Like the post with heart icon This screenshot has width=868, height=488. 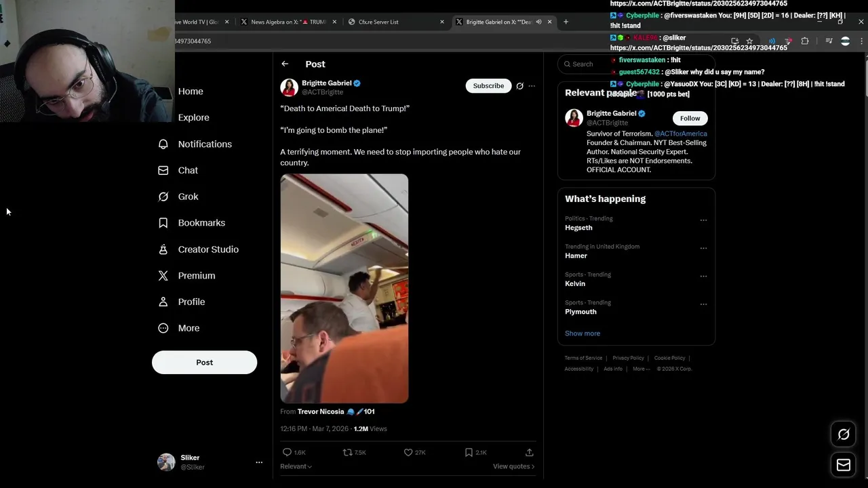click(x=408, y=452)
